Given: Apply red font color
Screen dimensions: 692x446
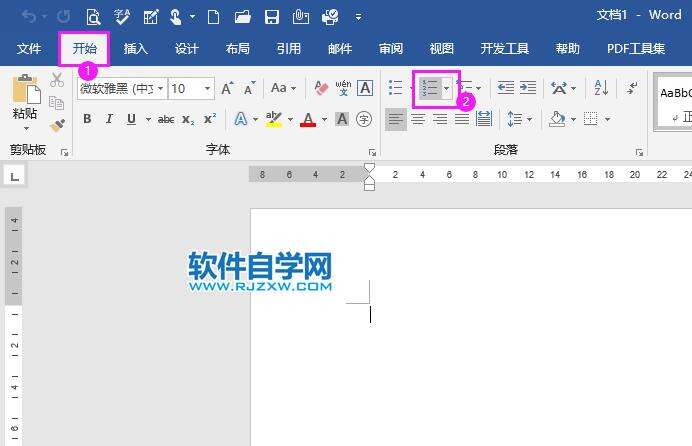Looking at the screenshot, I should tap(308, 119).
